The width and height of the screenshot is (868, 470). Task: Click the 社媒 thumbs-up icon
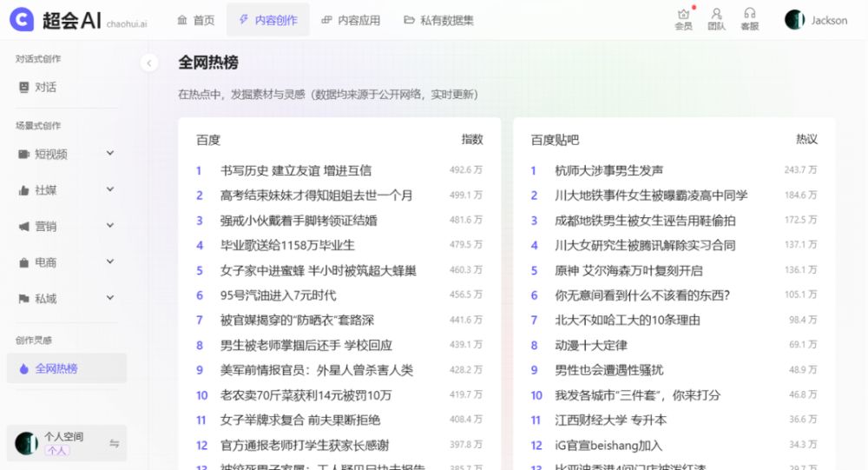point(23,190)
